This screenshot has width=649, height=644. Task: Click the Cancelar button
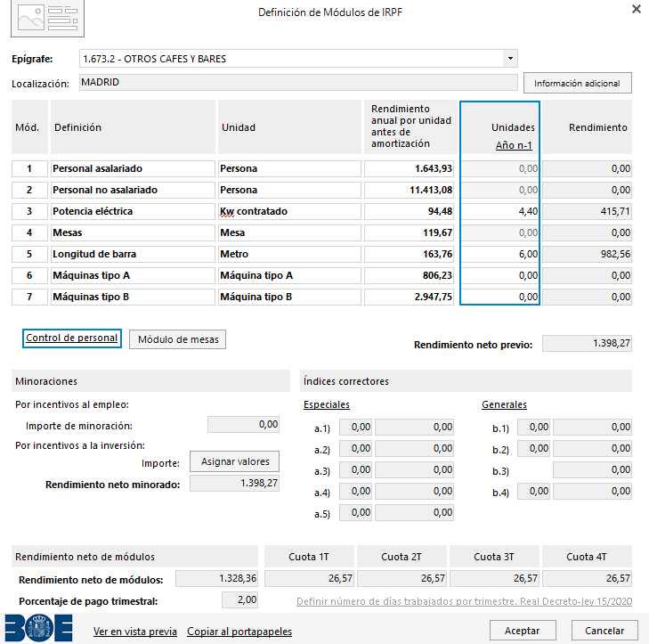(x=604, y=631)
